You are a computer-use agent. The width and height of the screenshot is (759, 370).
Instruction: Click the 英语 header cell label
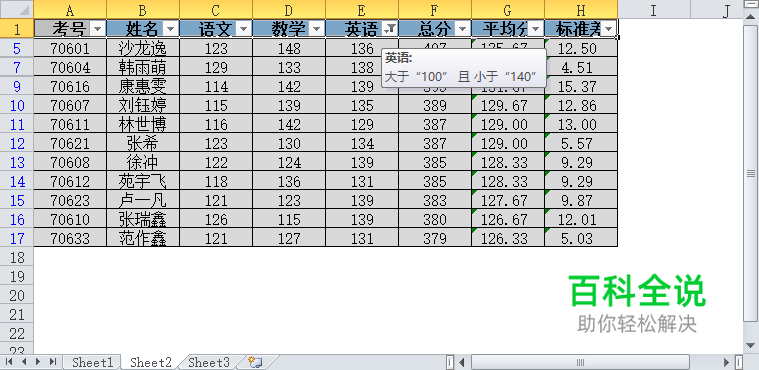[x=361, y=29]
